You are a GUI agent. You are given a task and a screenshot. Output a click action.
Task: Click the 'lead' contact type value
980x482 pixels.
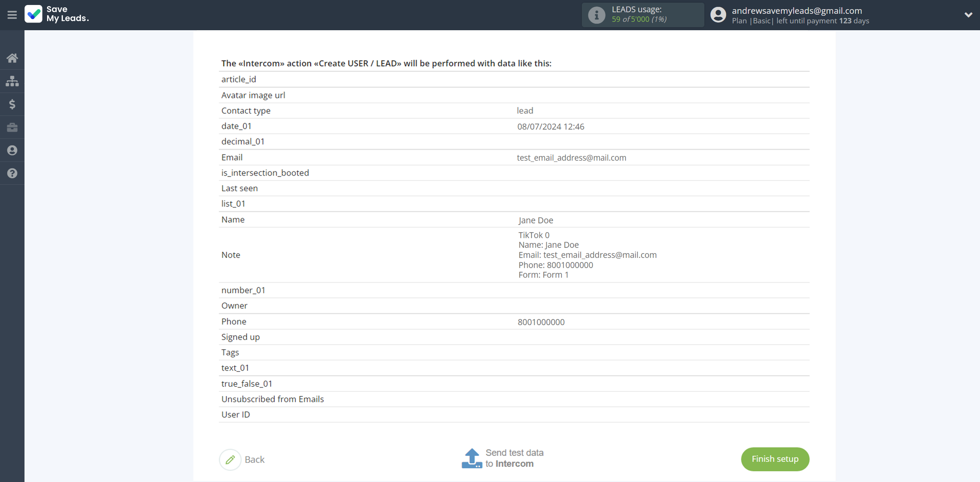pyautogui.click(x=525, y=111)
